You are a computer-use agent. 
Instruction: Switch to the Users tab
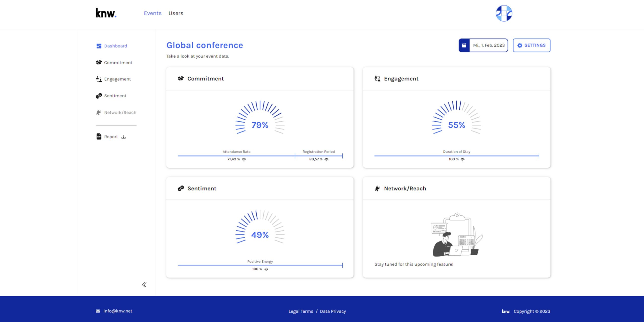pyautogui.click(x=176, y=13)
